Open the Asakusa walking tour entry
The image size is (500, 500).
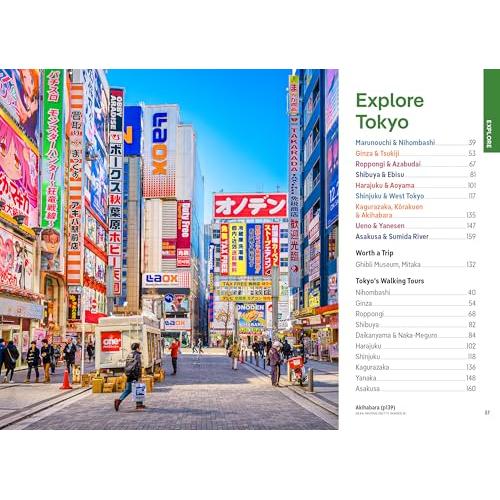tap(415, 388)
